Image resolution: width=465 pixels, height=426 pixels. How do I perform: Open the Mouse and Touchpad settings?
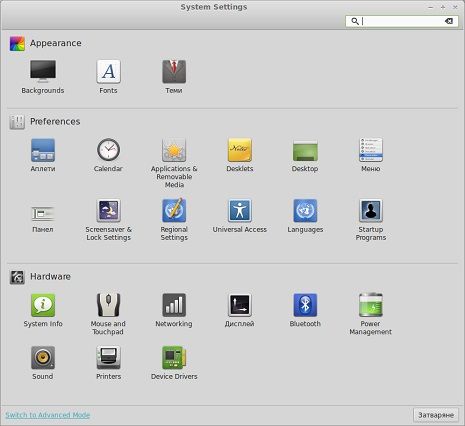[x=108, y=305]
